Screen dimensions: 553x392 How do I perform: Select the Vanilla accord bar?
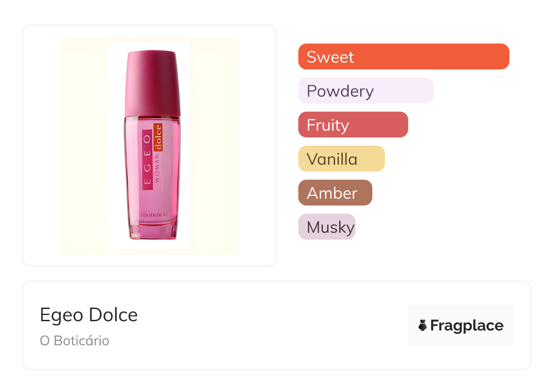[x=341, y=159]
